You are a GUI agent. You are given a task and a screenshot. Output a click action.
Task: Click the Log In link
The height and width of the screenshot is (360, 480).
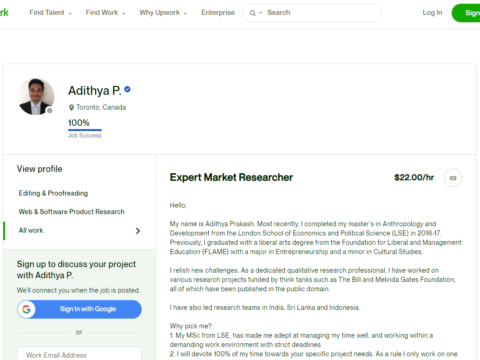tap(432, 13)
